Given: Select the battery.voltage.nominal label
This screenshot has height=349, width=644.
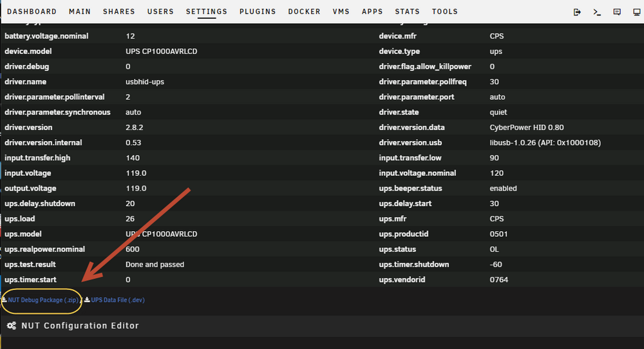Looking at the screenshot, I should [46, 36].
